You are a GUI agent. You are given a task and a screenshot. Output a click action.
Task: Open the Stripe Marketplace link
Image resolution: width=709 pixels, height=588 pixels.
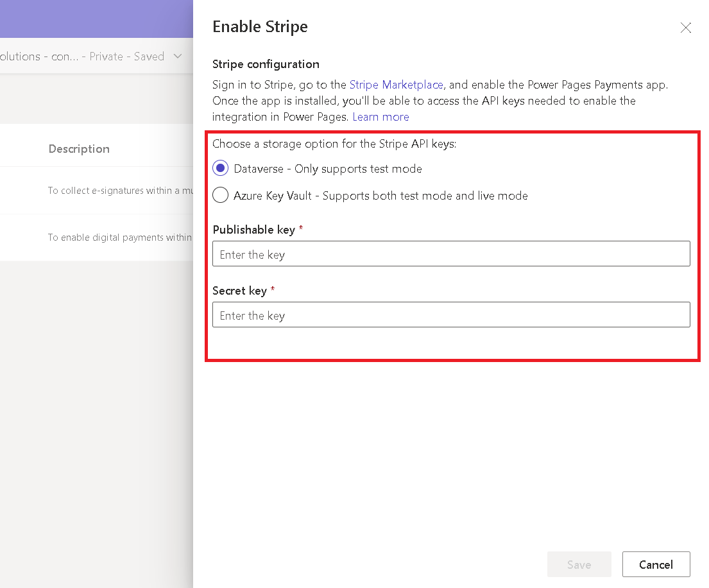click(x=396, y=85)
